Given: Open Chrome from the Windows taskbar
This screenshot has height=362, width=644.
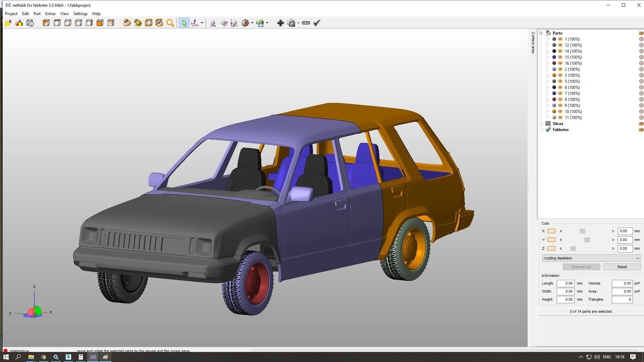Looking at the screenshot, I should (44, 357).
